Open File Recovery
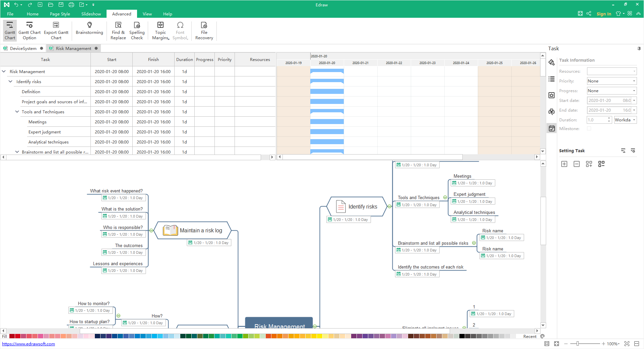Screen dimensions: 644x349 [x=204, y=31]
